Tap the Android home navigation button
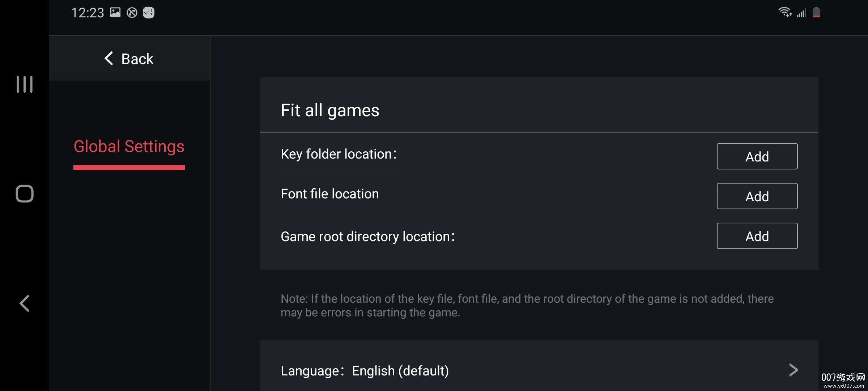 click(x=25, y=194)
